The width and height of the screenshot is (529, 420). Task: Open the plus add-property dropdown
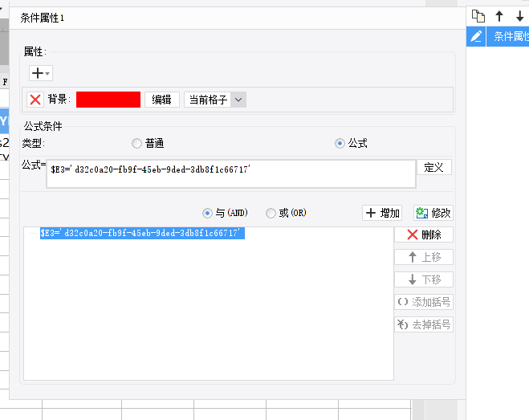click(40, 73)
